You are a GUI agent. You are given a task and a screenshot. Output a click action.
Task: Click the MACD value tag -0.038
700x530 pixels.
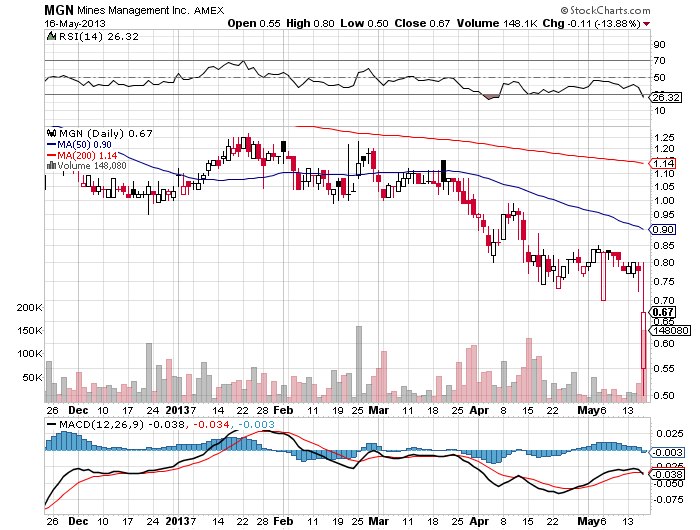tap(668, 475)
